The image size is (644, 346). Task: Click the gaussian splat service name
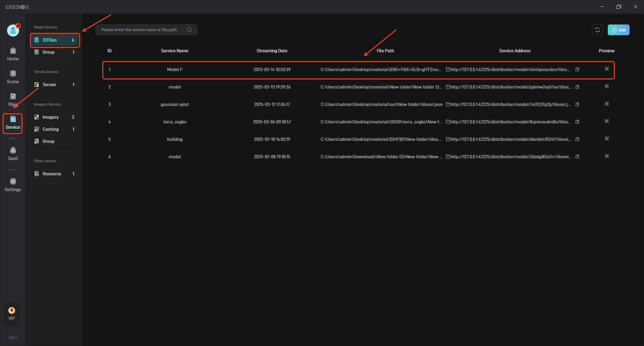175,105
